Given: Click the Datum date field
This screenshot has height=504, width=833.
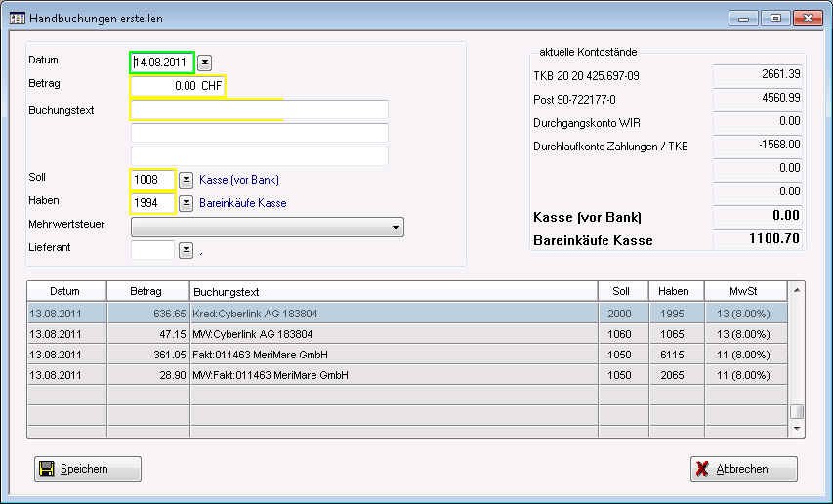Looking at the screenshot, I should pyautogui.click(x=162, y=63).
